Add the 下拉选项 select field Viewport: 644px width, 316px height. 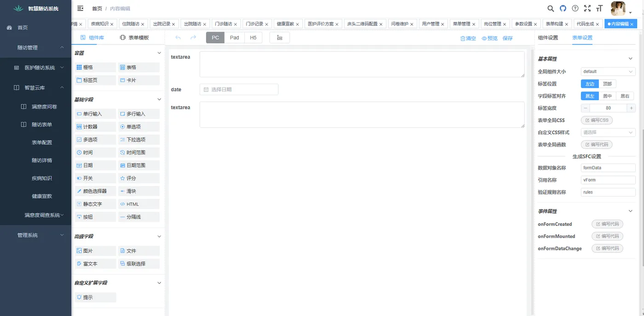pos(139,140)
